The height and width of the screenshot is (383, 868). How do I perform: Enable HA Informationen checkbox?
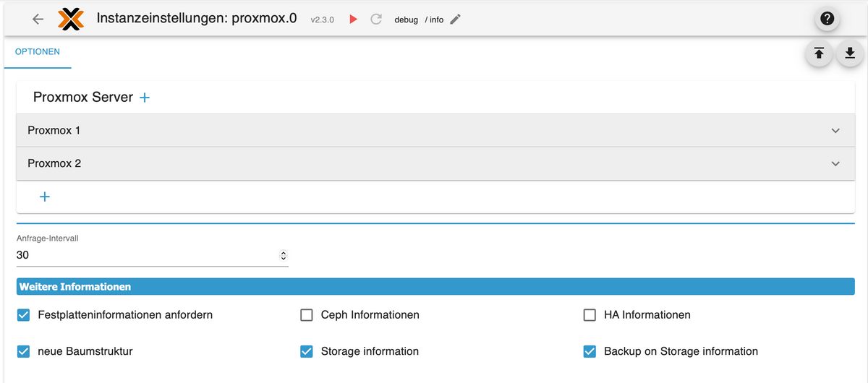pyautogui.click(x=590, y=315)
